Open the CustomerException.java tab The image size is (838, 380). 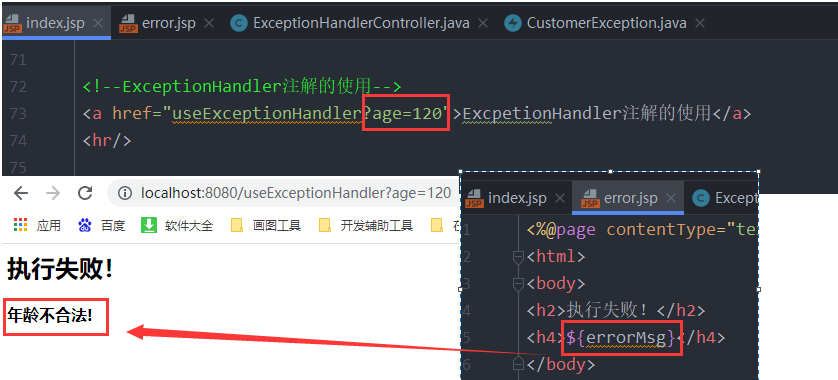tap(607, 24)
